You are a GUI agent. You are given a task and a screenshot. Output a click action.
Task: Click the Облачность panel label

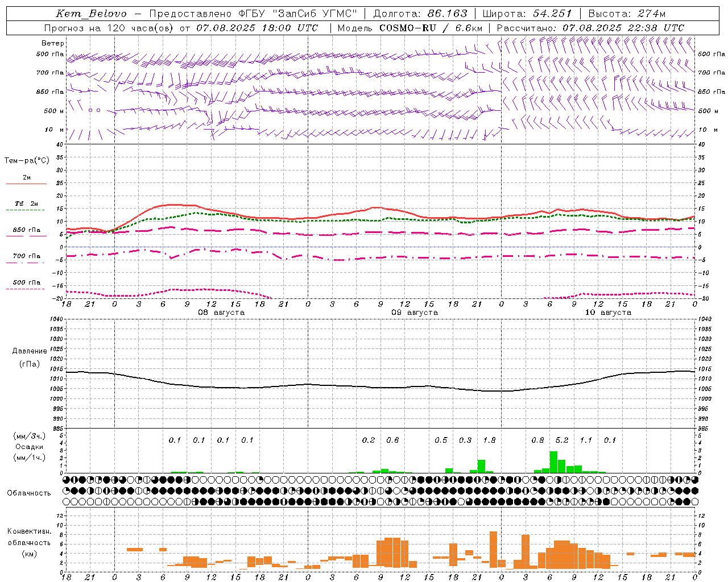point(29,493)
